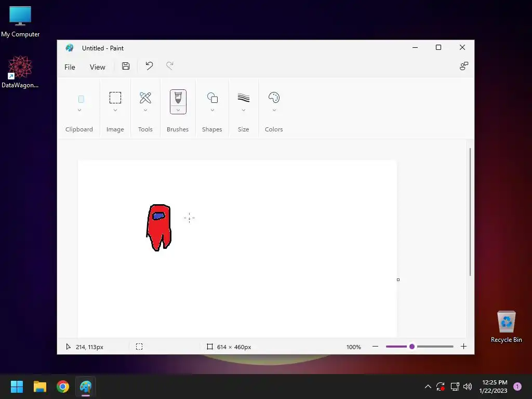Click the canvas dimensions icon in status bar
The image size is (532, 399).
[x=210, y=347]
